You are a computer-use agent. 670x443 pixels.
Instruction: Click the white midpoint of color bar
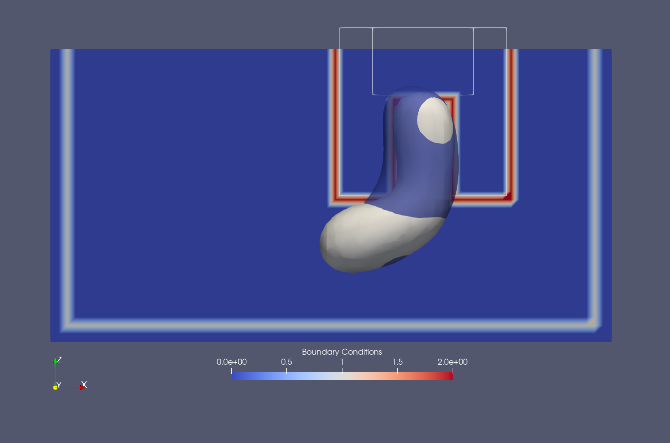342,375
